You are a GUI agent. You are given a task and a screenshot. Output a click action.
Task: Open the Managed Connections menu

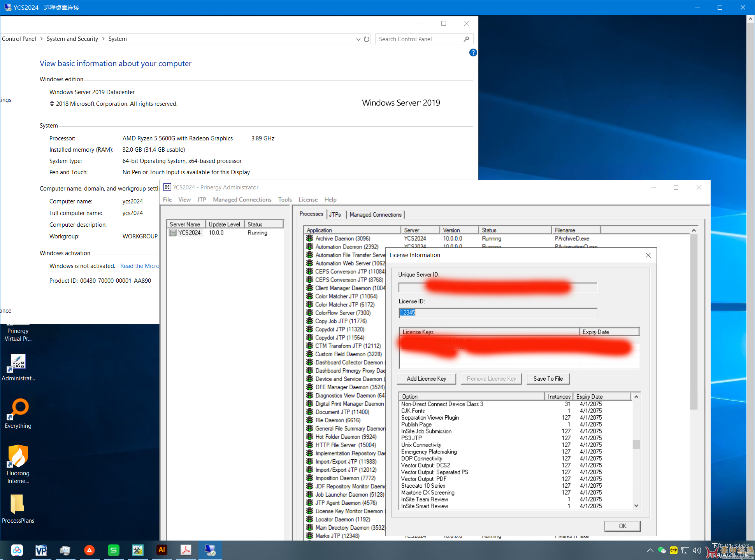242,199
